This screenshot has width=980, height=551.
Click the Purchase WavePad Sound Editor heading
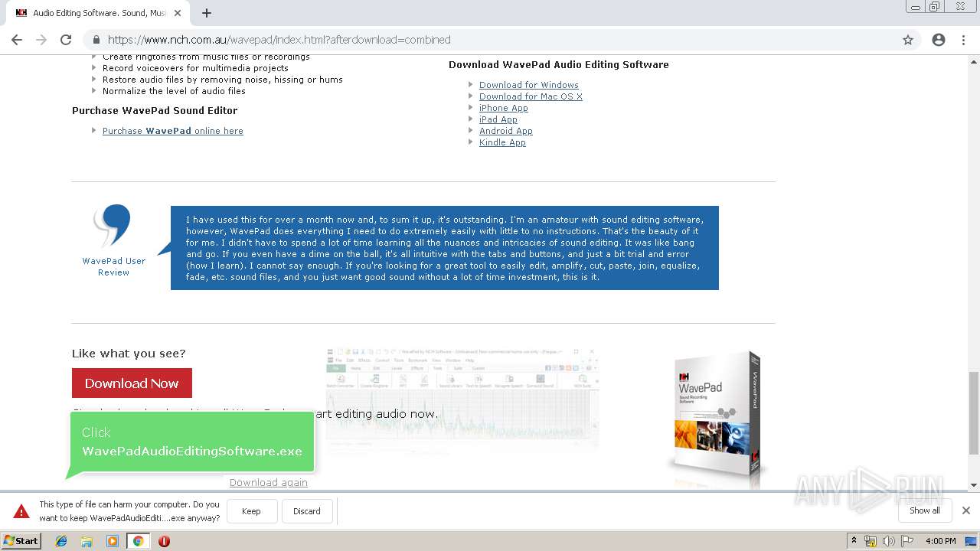(x=155, y=110)
